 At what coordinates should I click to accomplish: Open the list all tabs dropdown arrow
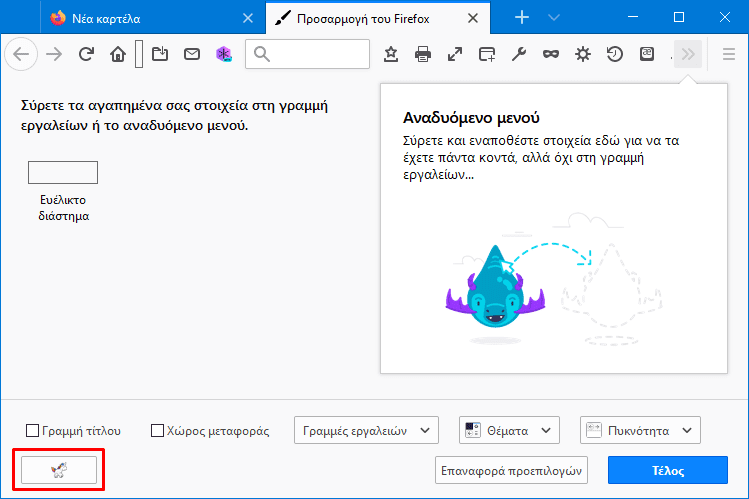(554, 18)
